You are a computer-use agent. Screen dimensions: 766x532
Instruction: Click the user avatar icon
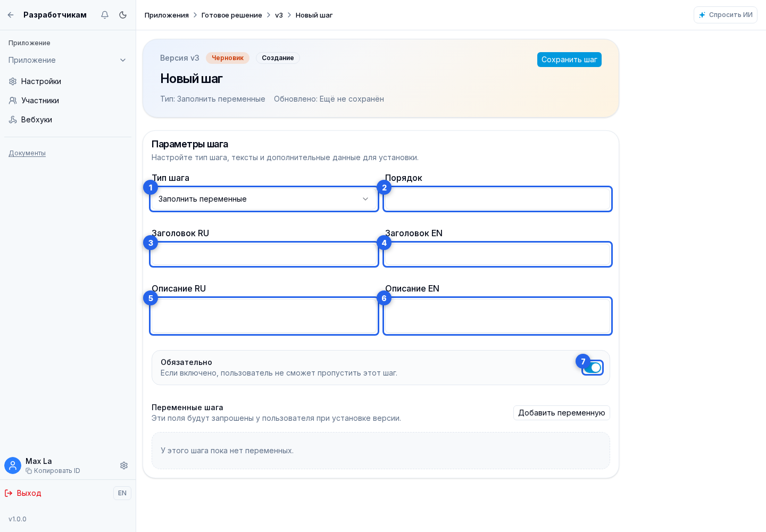pos(13,465)
